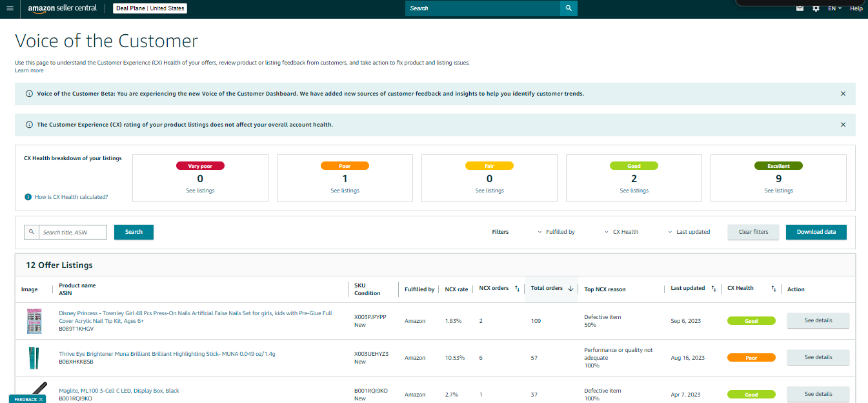Click the header Search input field

point(483,8)
